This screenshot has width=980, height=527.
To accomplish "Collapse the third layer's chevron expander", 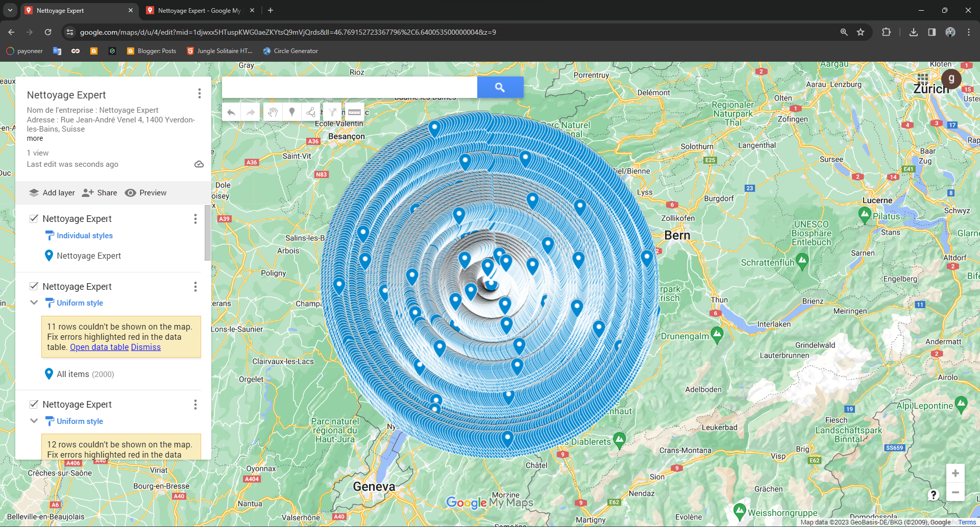I will (34, 421).
